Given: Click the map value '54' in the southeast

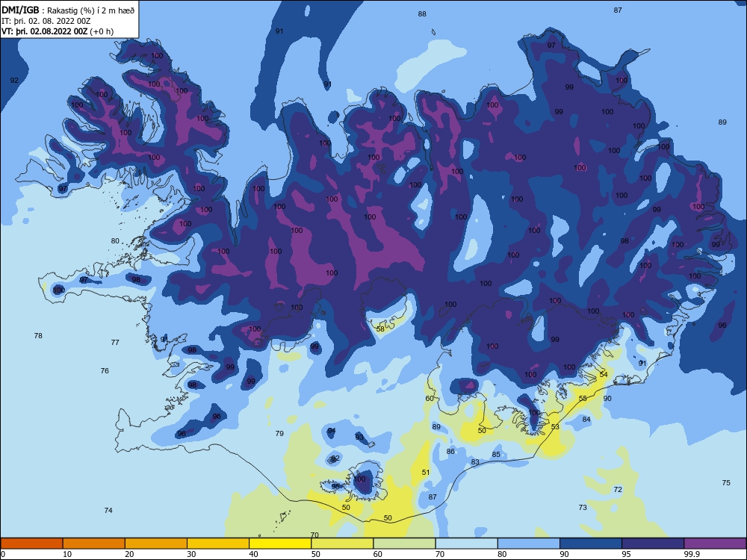Looking at the screenshot, I should [604, 374].
